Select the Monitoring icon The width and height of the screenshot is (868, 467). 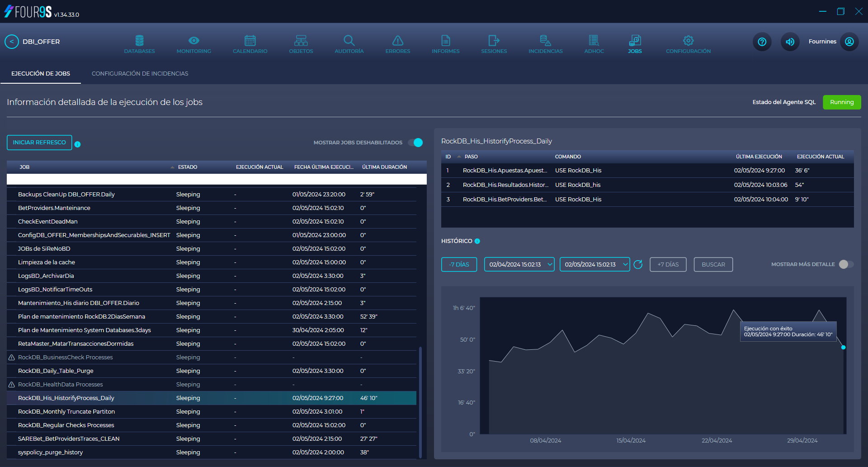click(x=193, y=43)
